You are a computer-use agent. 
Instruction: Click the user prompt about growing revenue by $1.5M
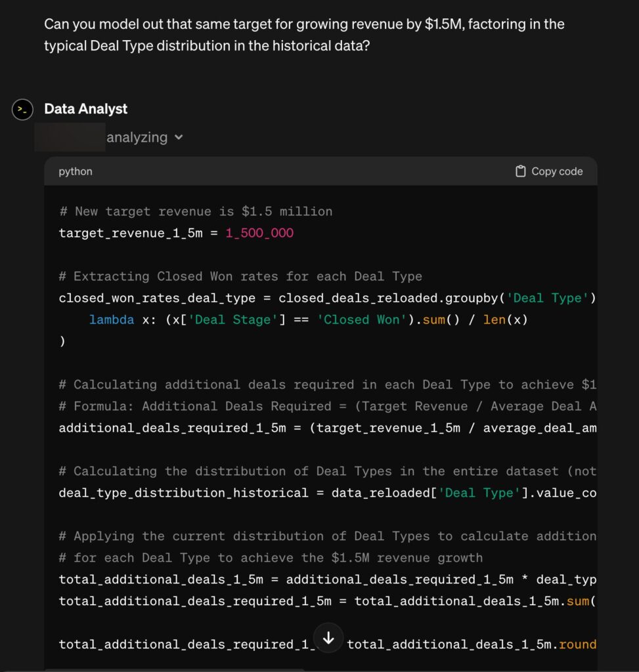click(304, 35)
